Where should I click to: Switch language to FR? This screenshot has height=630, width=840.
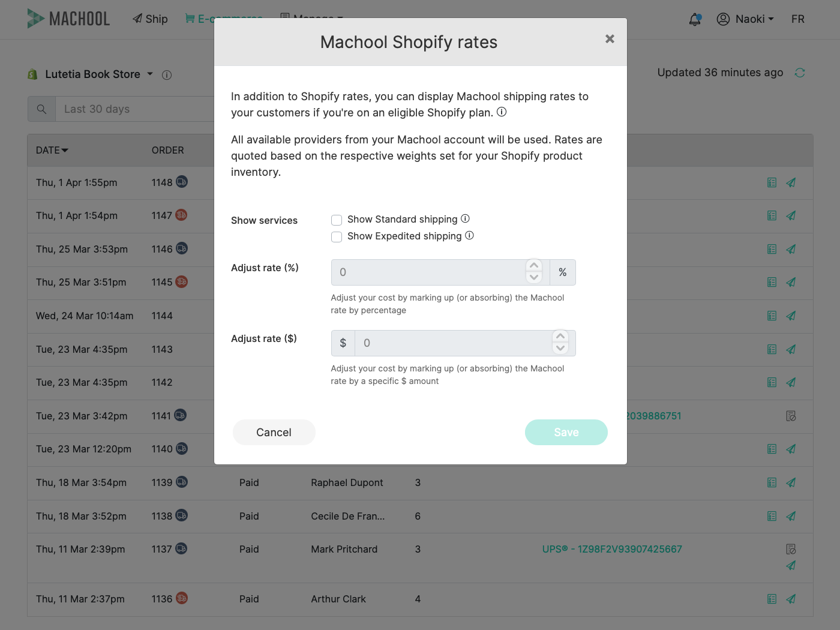[x=798, y=19]
